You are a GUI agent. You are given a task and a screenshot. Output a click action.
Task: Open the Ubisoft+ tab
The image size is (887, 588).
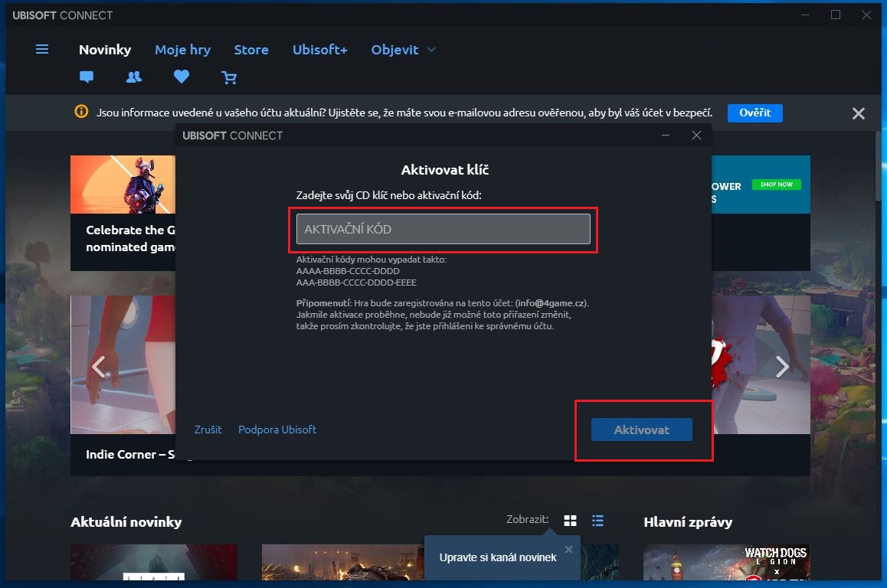[x=319, y=50]
